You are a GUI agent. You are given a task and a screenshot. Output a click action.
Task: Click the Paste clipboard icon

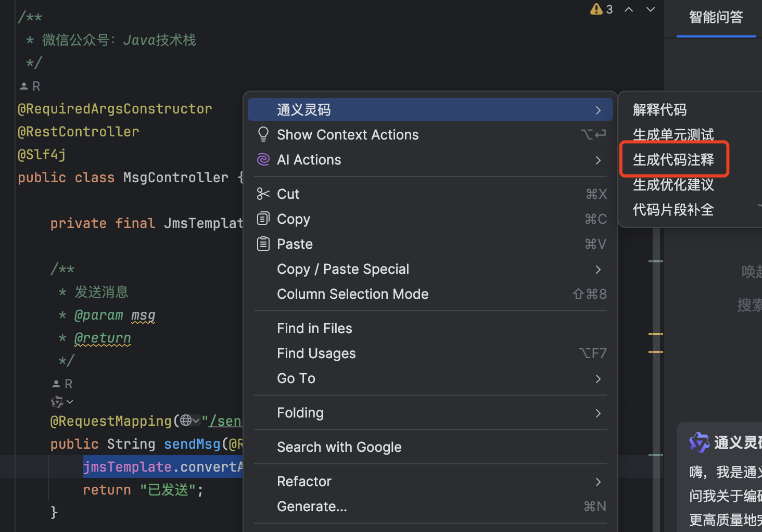click(x=263, y=244)
